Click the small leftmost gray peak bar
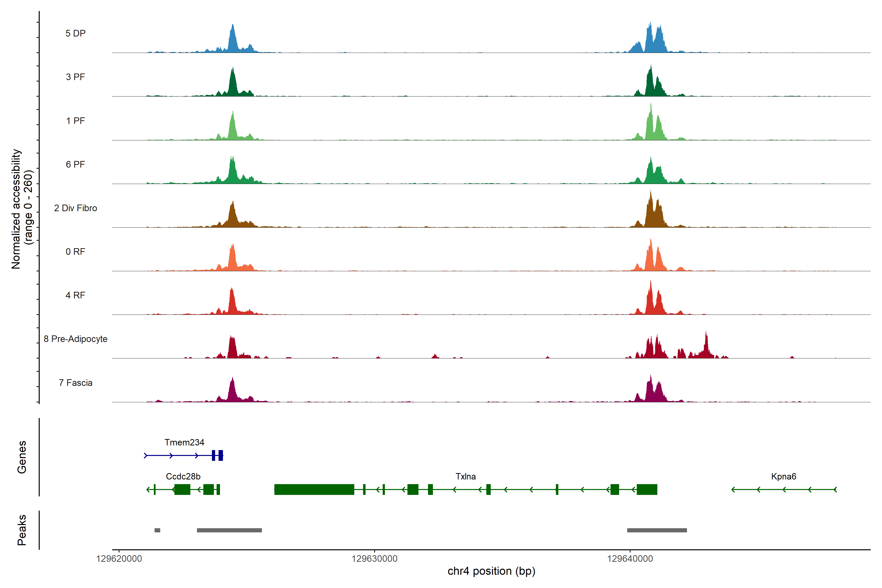The height and width of the screenshot is (588, 882). (x=157, y=530)
